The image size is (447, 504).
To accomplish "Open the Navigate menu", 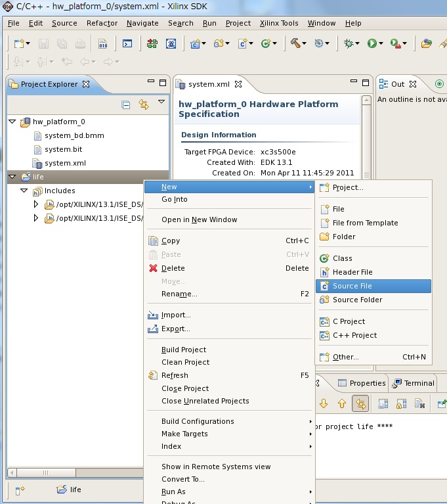I will pyautogui.click(x=142, y=23).
